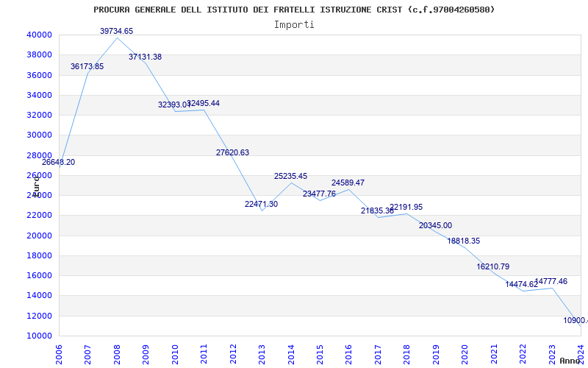Click the PROCURA GENERALE chart title
Viewport: 588px width, 368px height.
click(x=294, y=10)
